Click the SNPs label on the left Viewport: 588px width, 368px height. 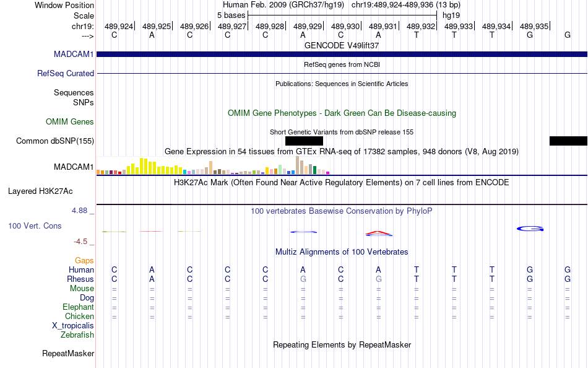[84, 102]
